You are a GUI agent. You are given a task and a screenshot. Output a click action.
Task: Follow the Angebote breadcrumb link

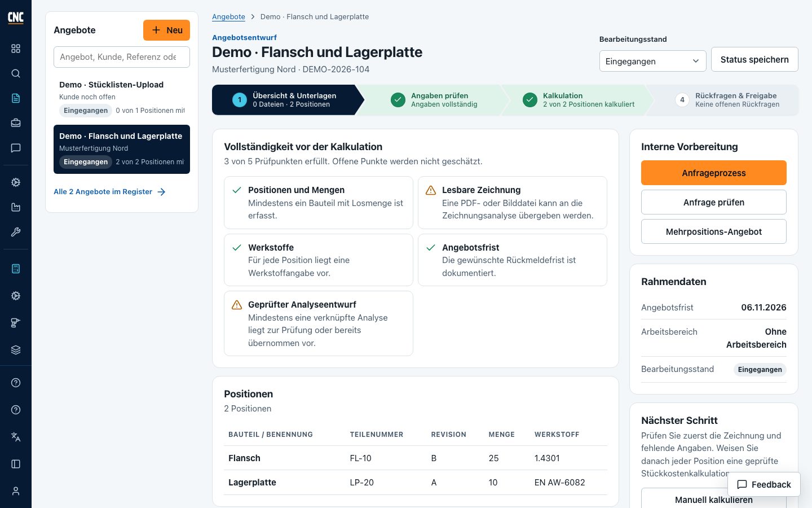(x=228, y=17)
